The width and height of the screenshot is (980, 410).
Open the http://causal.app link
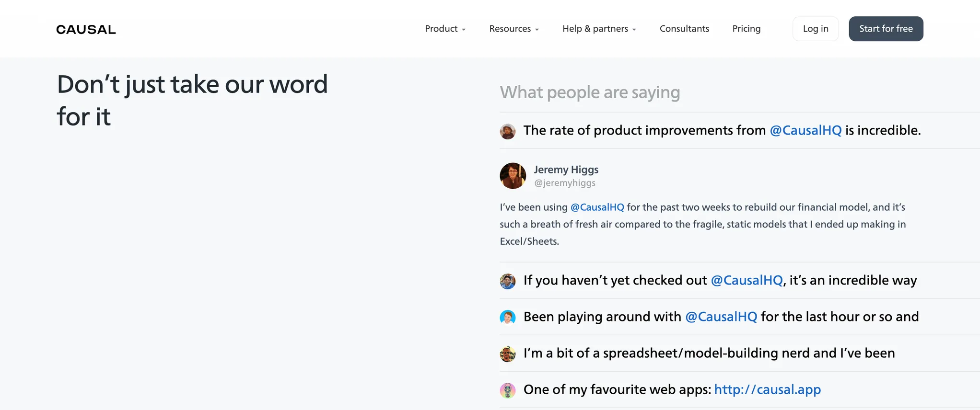tap(768, 389)
